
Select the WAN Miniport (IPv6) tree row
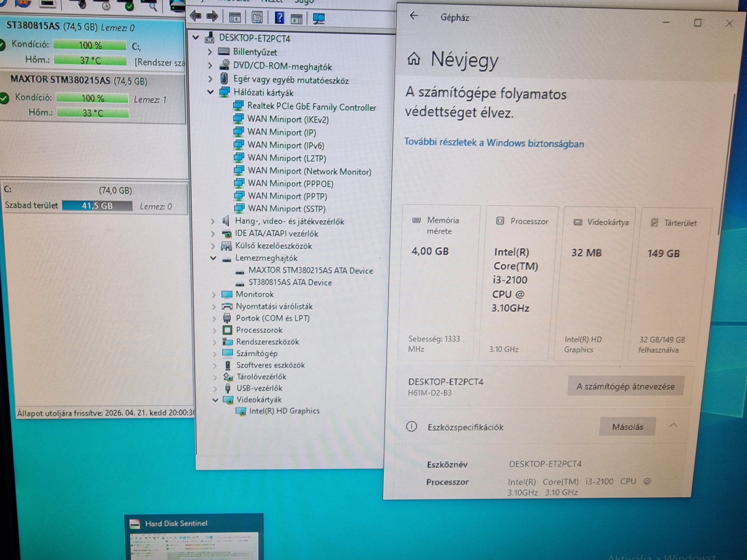[285, 145]
